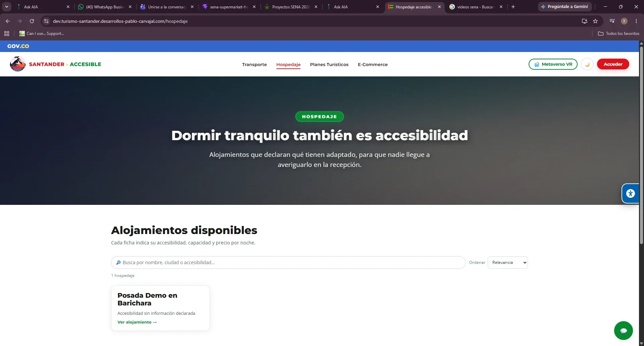Toggle dark mode with moon icon
Image resolution: width=644 pixels, height=346 pixels.
point(587,64)
